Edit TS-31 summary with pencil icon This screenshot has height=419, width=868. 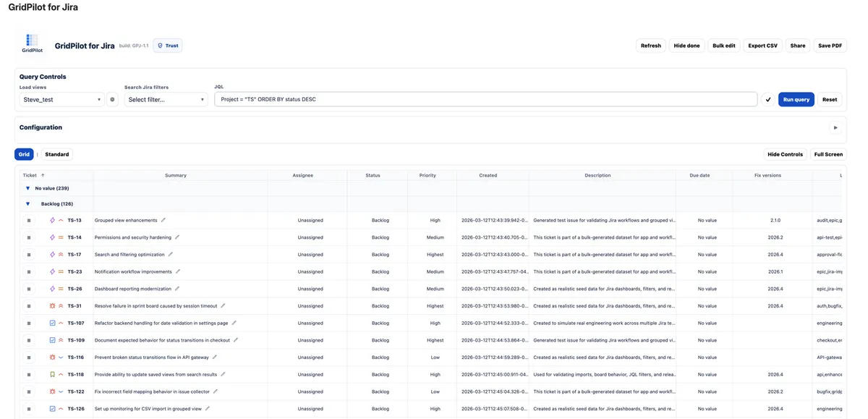click(223, 306)
